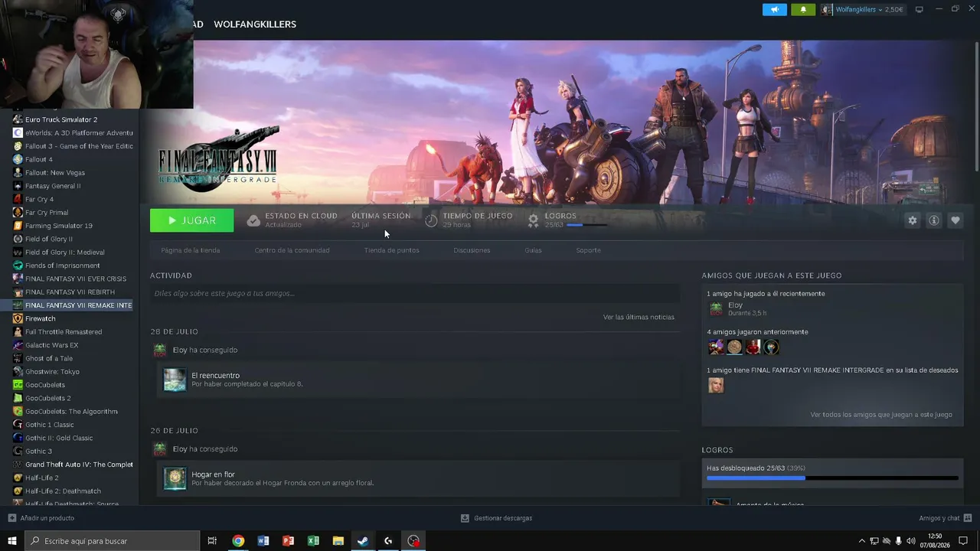Click Añadir un producto
Image resolution: width=980 pixels, height=551 pixels.
point(47,518)
